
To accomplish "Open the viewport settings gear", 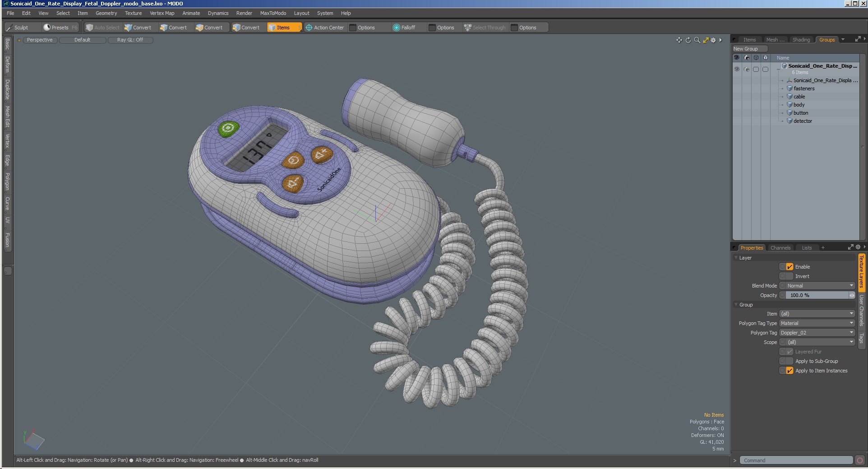I will click(713, 40).
